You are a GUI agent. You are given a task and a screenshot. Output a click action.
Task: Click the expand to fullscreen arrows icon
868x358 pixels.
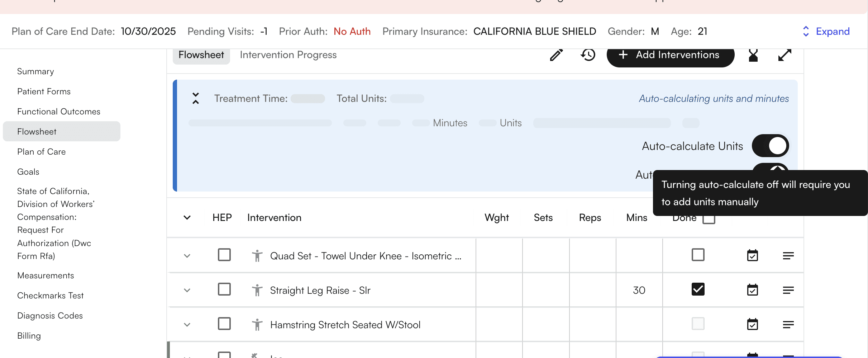784,55
